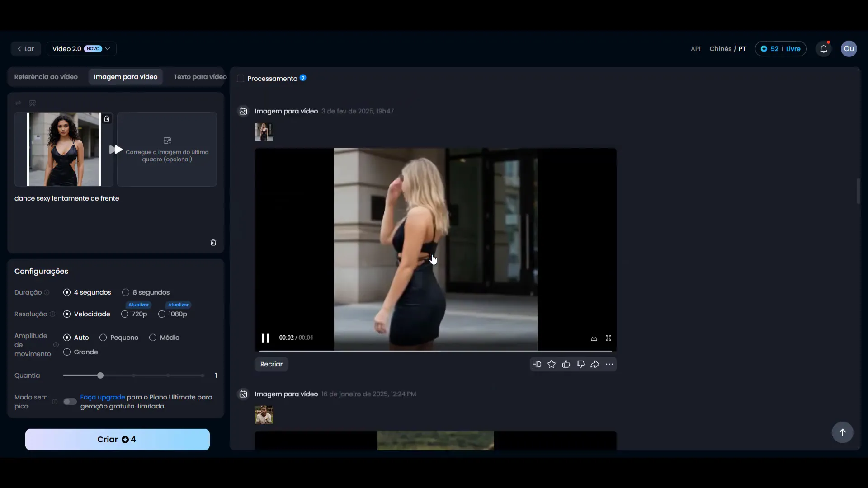Viewport: 868px width, 488px height.
Task: Switch to Referência ao vídeo tab
Action: [46, 77]
